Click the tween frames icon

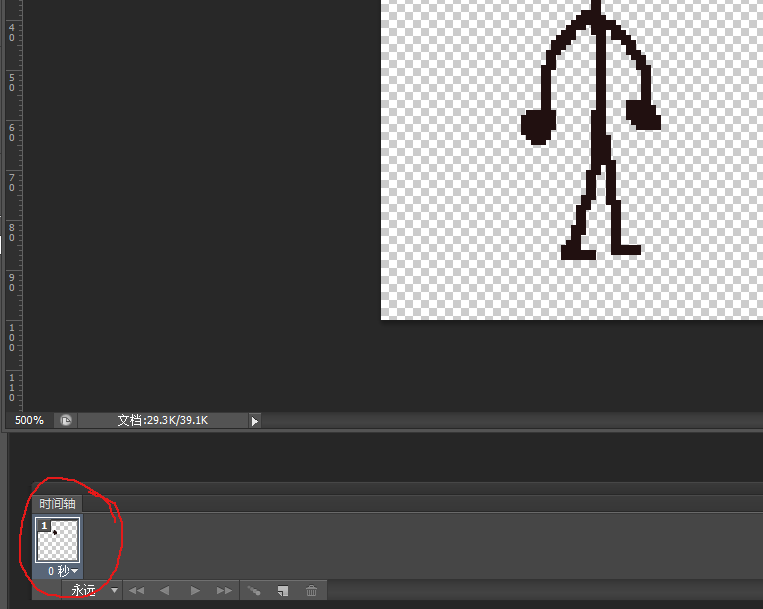pyautogui.click(x=254, y=591)
